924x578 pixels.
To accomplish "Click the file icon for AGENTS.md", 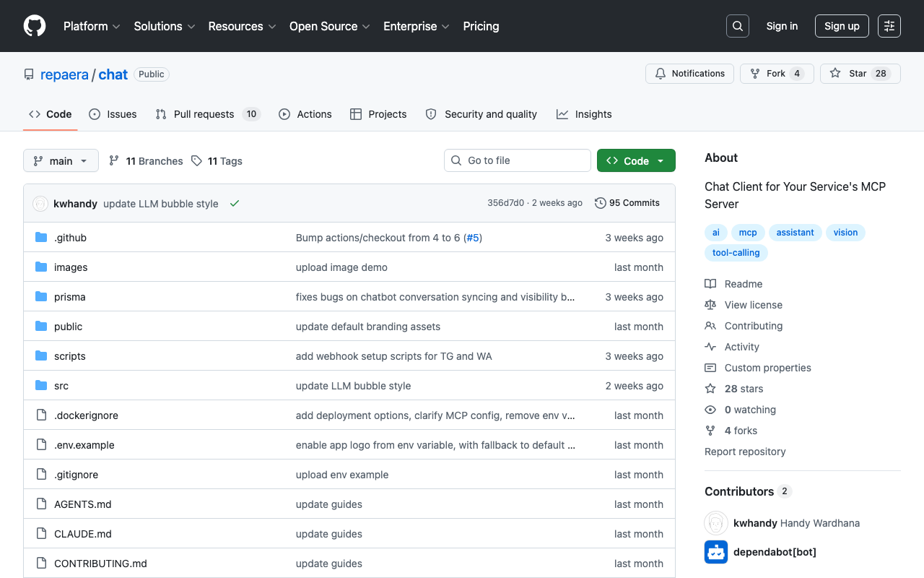I will click(x=41, y=504).
